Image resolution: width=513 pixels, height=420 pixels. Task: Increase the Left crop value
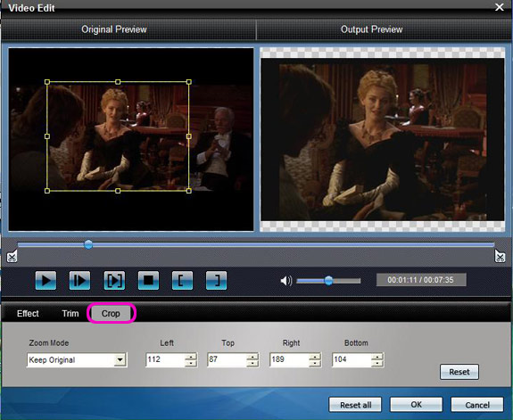[191, 357]
